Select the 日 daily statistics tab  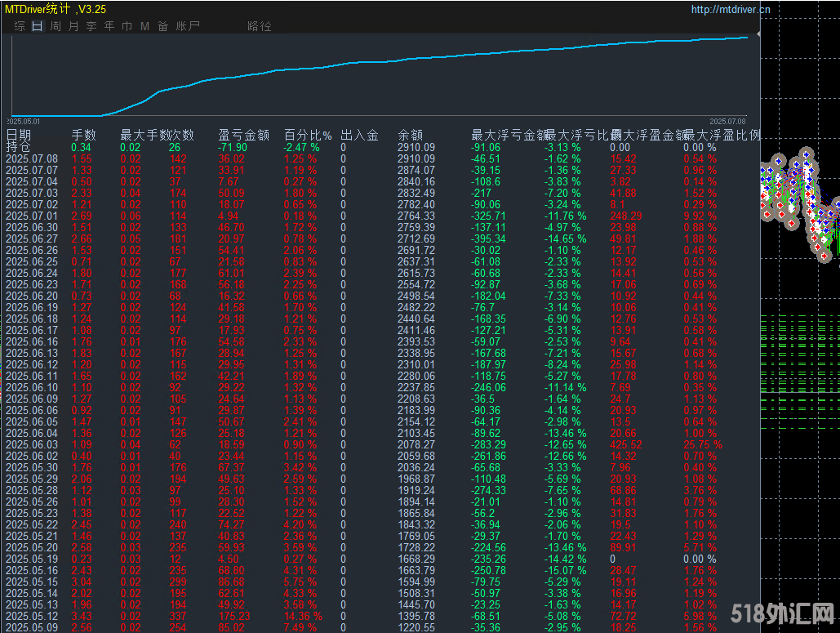point(38,25)
